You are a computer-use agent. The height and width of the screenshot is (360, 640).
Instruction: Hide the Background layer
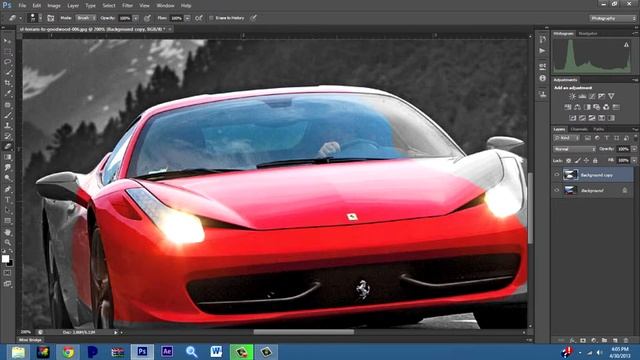(x=557, y=190)
